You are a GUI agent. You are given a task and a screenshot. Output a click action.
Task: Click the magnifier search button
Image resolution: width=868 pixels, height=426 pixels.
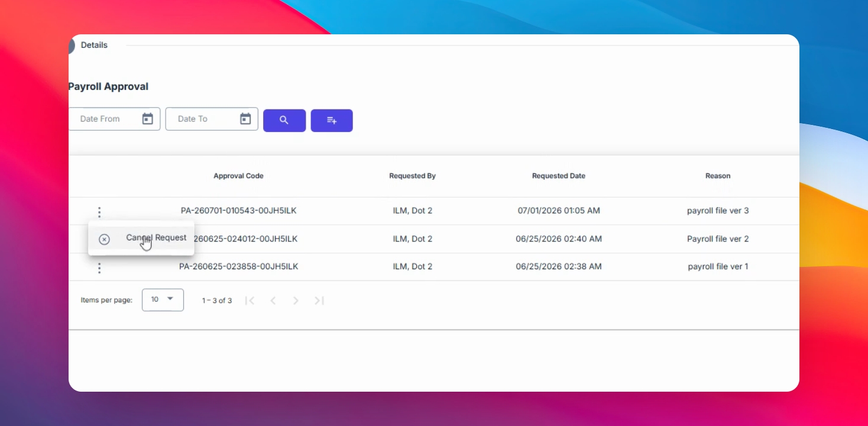pyautogui.click(x=284, y=120)
